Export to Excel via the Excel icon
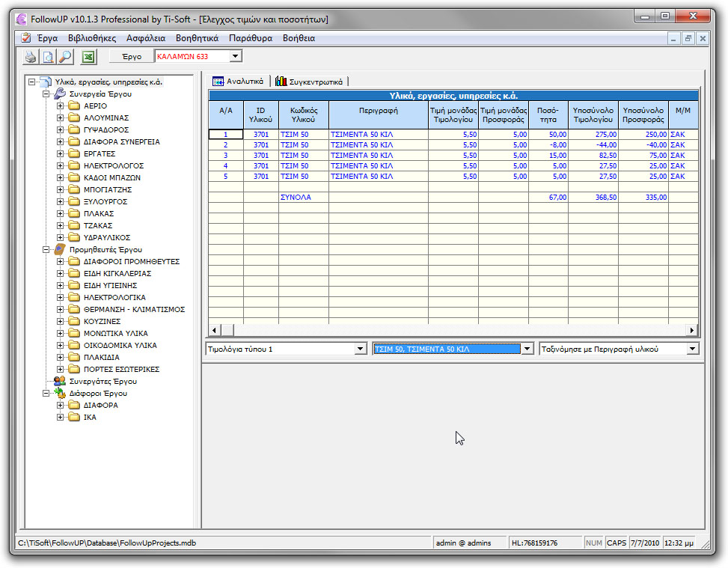 coord(88,56)
